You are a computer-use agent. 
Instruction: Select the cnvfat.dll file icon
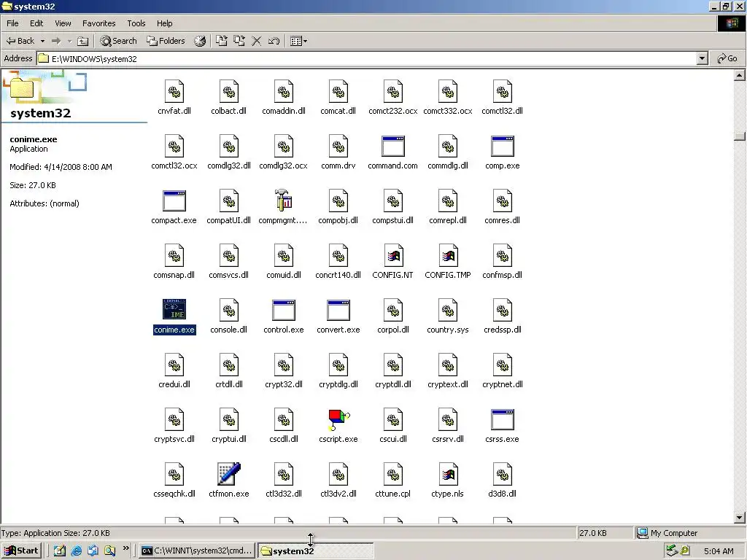point(174,91)
